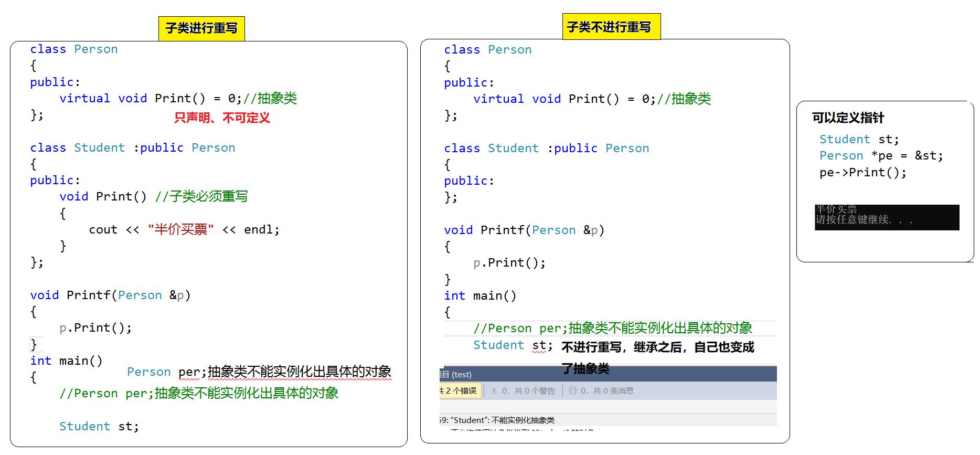Screen dimensions: 980x455
Task: Click 'Student st;' in the 子类进行重写 panel
Action: (99, 426)
